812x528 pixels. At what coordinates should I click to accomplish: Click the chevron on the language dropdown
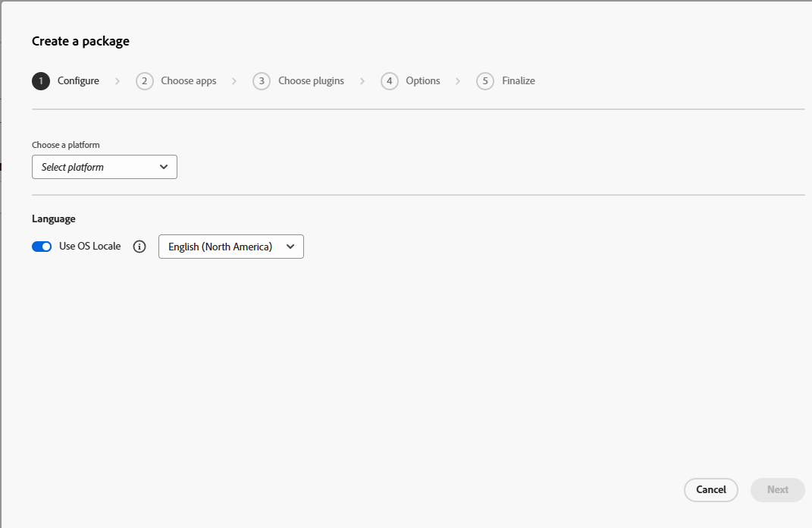[290, 246]
